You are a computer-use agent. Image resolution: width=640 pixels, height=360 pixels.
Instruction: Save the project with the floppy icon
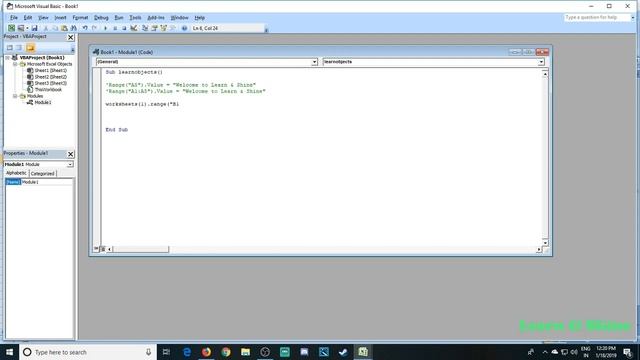35,28
